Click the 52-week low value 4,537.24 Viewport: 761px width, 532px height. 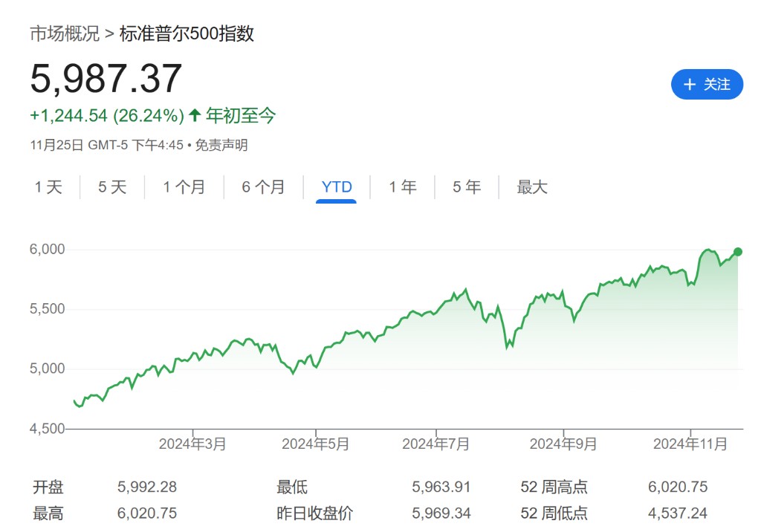(678, 513)
